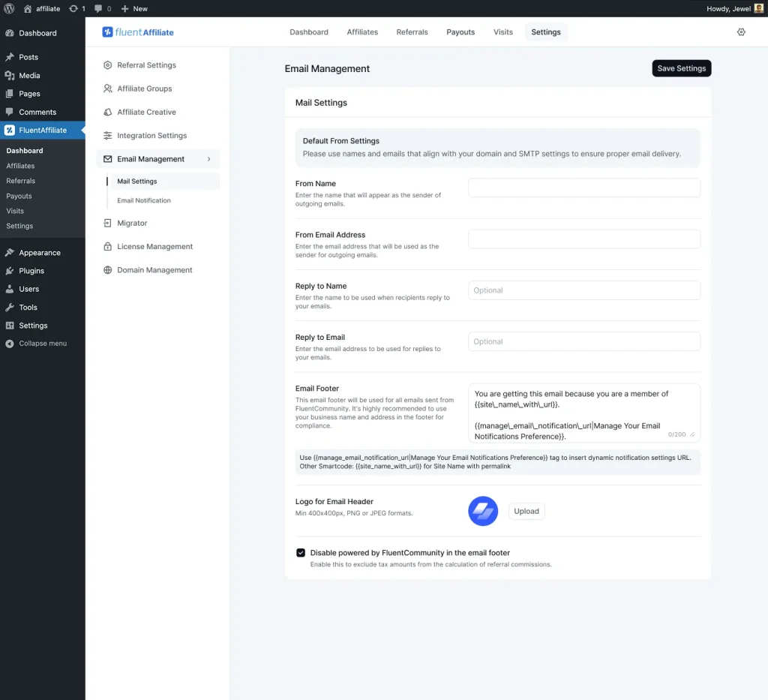Click inside the Email Footer textarea

coord(583,413)
